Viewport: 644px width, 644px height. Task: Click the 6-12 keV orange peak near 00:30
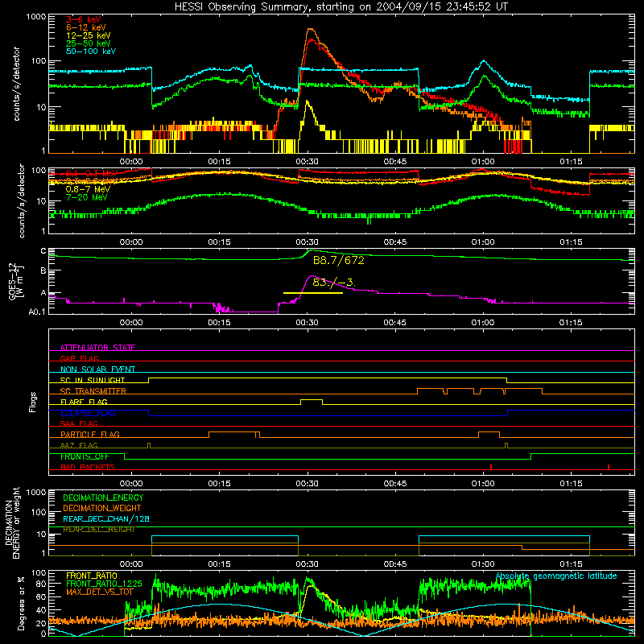point(311,29)
